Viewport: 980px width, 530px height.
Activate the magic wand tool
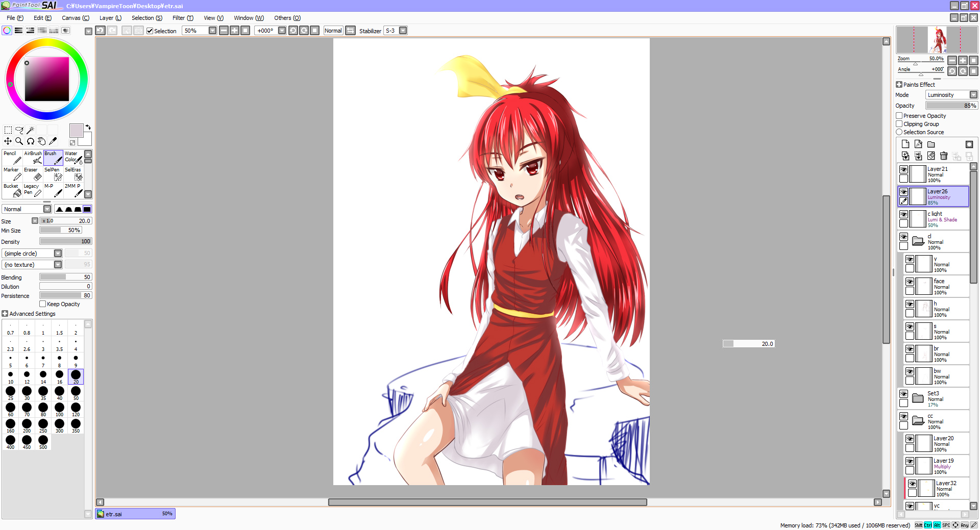click(31, 130)
